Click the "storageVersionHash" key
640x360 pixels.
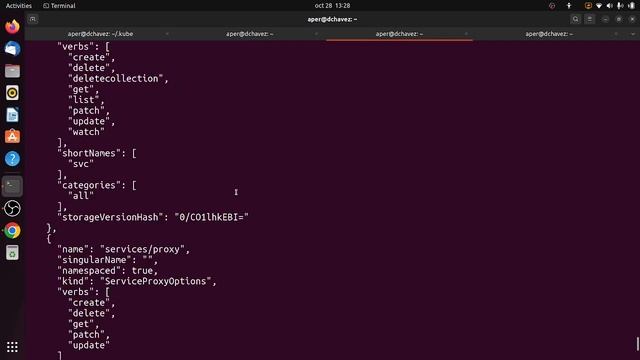[x=110, y=217]
